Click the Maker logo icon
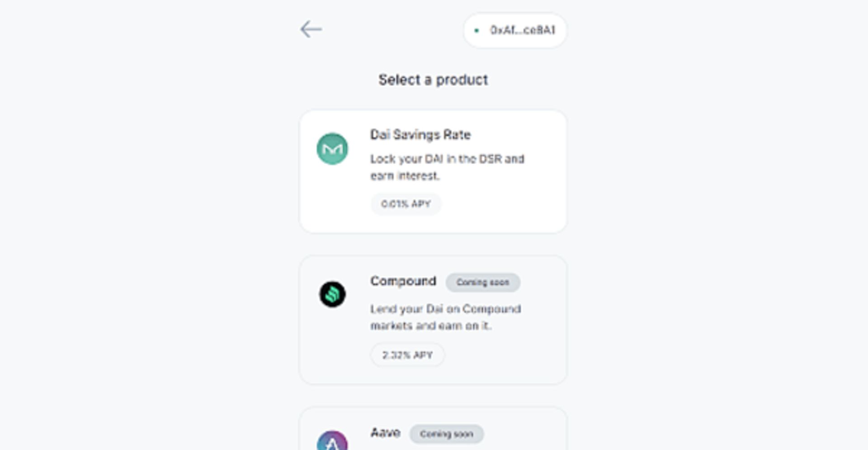The image size is (868, 450). click(x=332, y=149)
